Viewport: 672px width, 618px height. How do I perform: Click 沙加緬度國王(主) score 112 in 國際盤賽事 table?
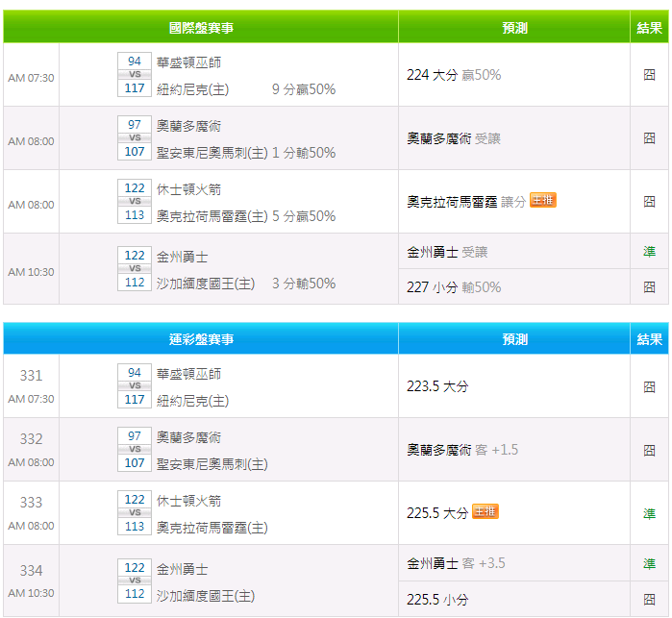coord(135,283)
